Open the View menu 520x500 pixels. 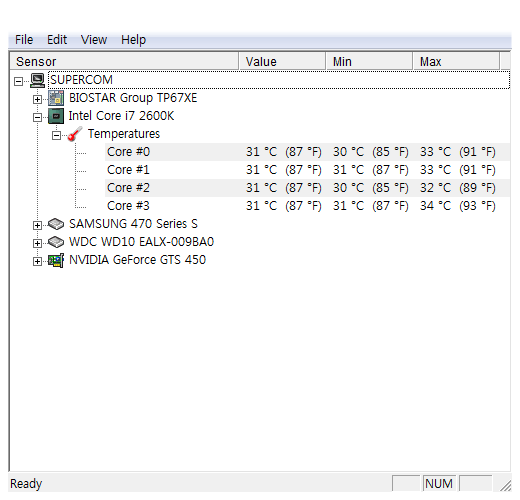point(94,40)
